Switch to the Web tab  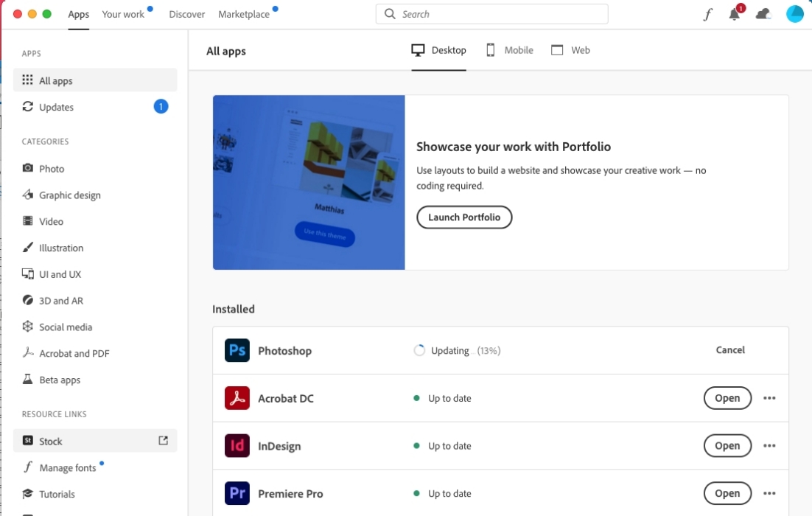(571, 50)
